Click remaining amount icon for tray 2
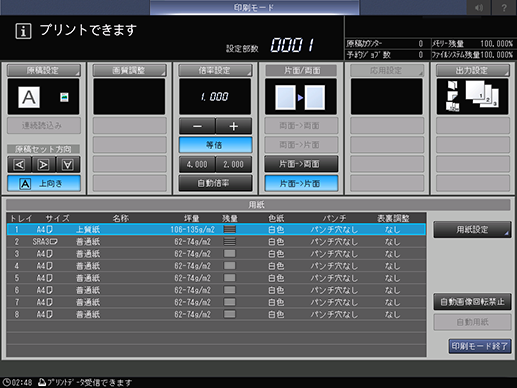Image resolution: width=517 pixels, height=388 pixels. pos(230,241)
